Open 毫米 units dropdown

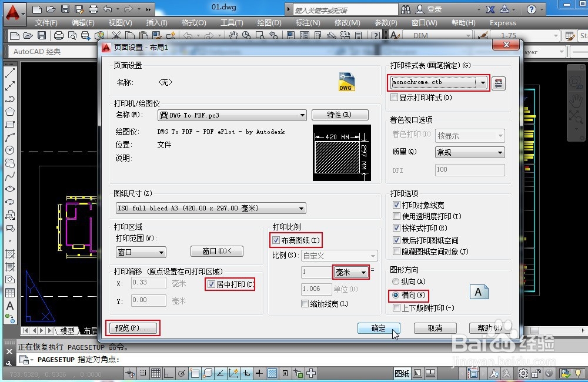click(x=350, y=272)
